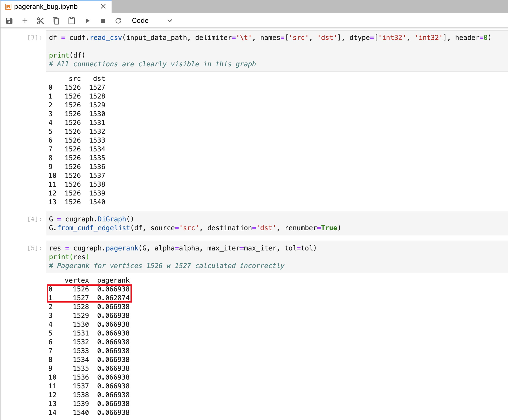Click the execution prompt [5]
Screen dimensions: 508x420
coord(33,248)
